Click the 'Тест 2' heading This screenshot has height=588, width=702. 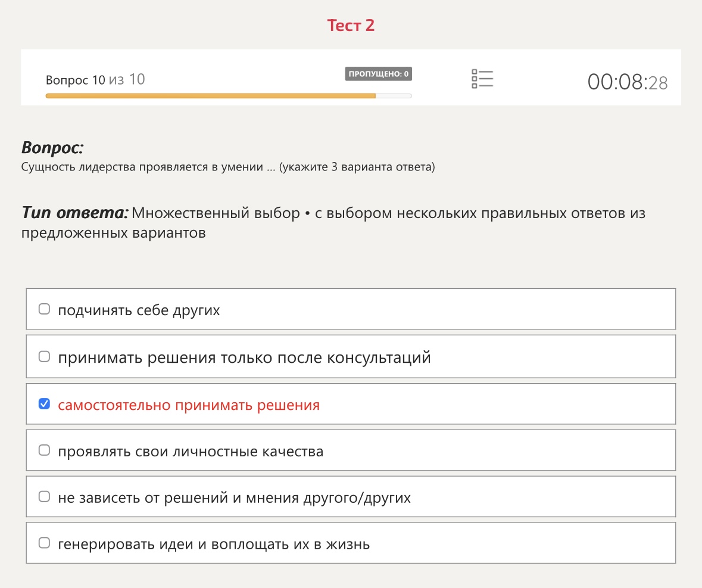coord(351,26)
